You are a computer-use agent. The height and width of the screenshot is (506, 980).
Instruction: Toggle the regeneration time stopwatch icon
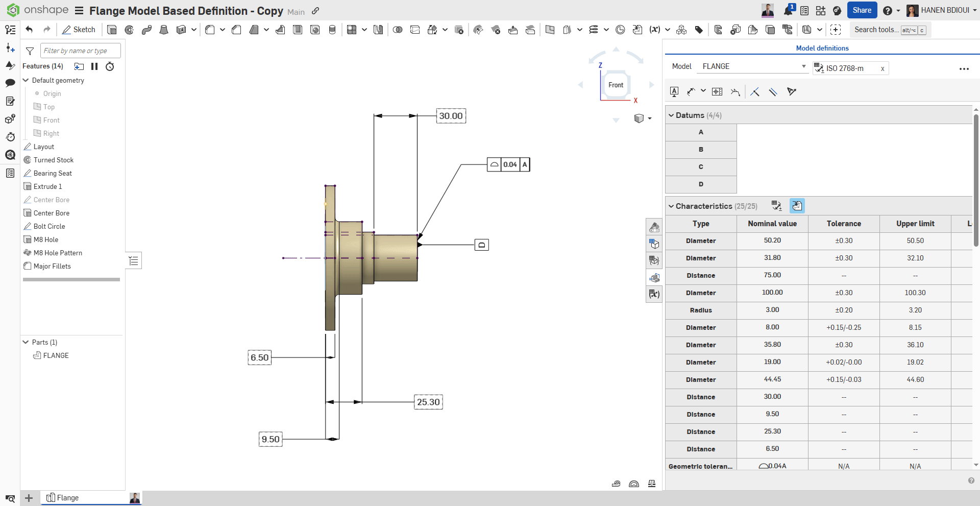pos(110,66)
